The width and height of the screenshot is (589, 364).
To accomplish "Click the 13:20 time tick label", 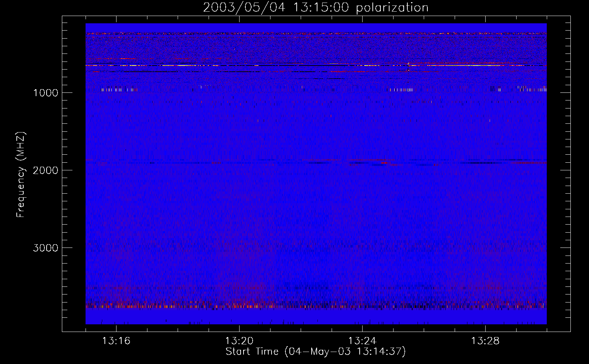I will 239,341.
